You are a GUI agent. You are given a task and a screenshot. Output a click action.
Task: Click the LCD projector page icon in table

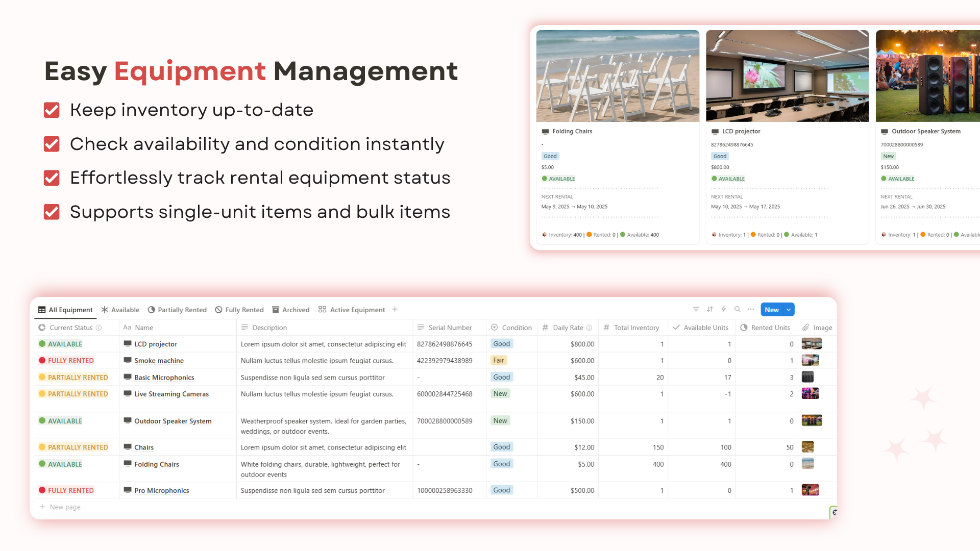[x=128, y=344]
